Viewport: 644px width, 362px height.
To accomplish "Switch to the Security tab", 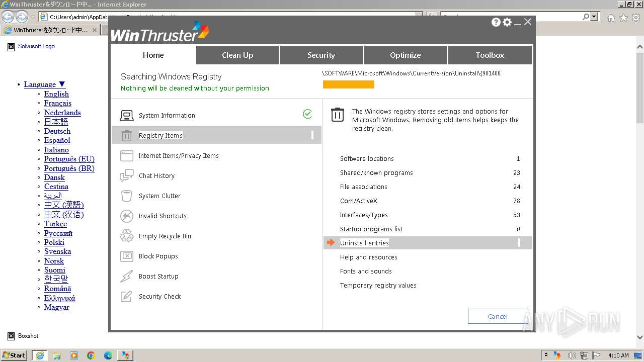I will pyautogui.click(x=321, y=55).
